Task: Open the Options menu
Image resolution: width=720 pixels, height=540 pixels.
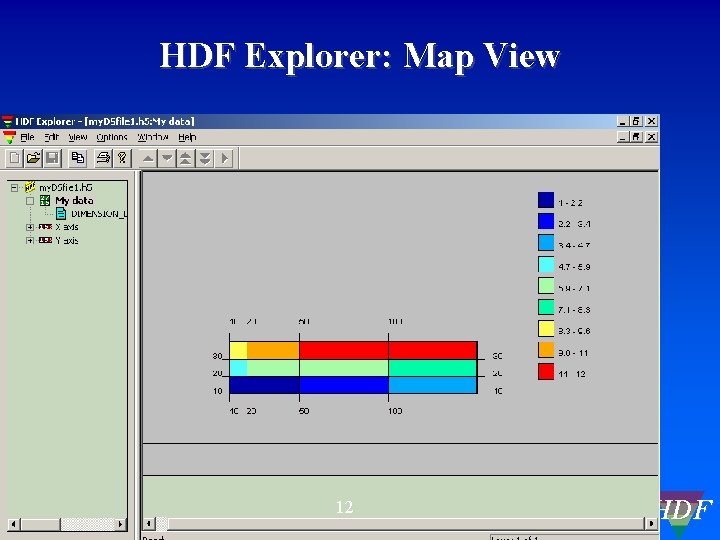Action: click(112, 137)
